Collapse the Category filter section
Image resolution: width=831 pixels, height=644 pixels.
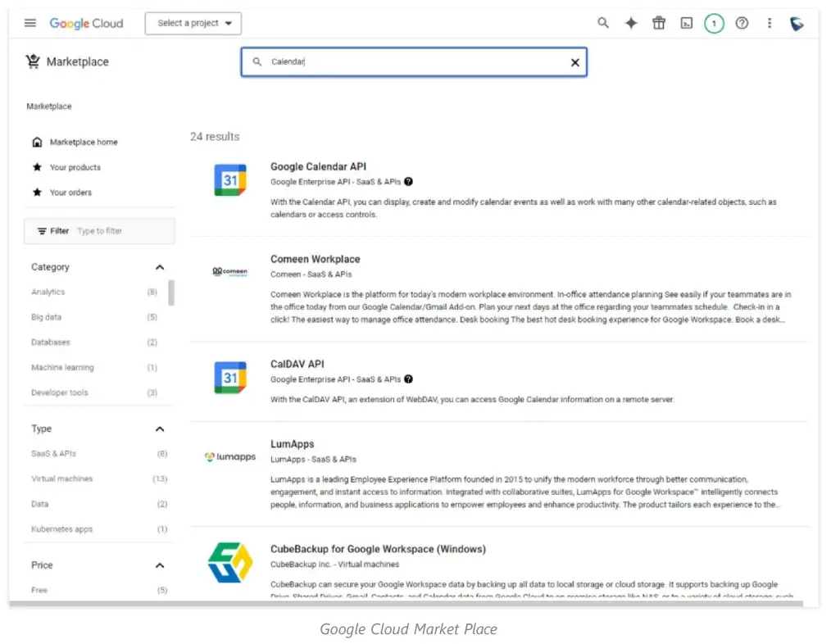coord(160,267)
